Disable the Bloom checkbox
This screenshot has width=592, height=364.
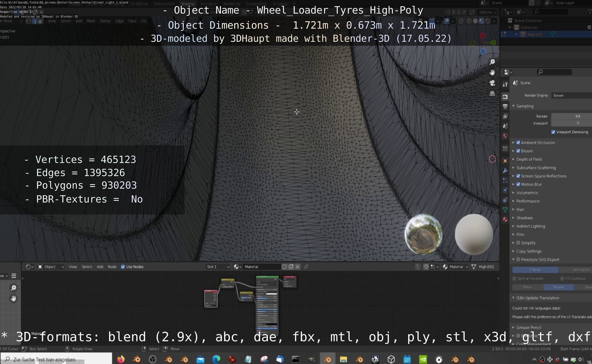pyautogui.click(x=518, y=151)
